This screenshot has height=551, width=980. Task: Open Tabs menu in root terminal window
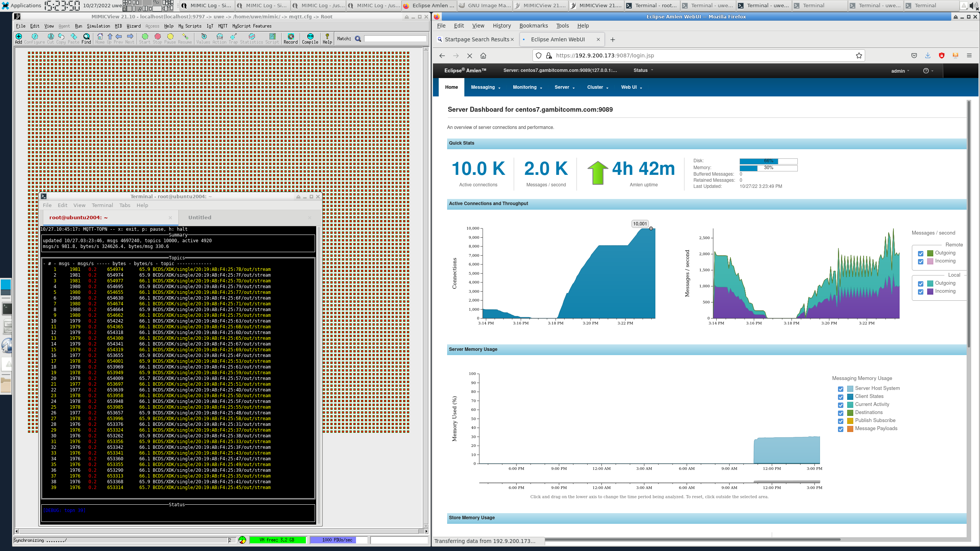(125, 205)
